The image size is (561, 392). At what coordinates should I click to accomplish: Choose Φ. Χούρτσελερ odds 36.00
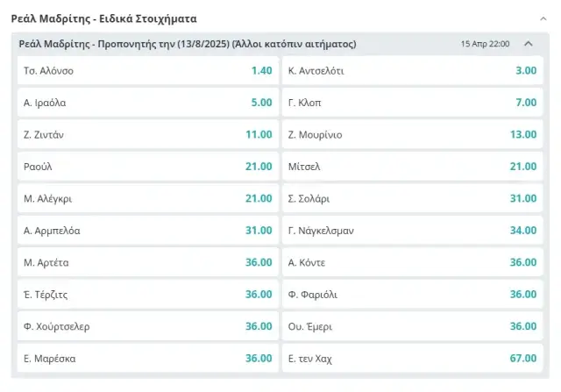pos(148,326)
